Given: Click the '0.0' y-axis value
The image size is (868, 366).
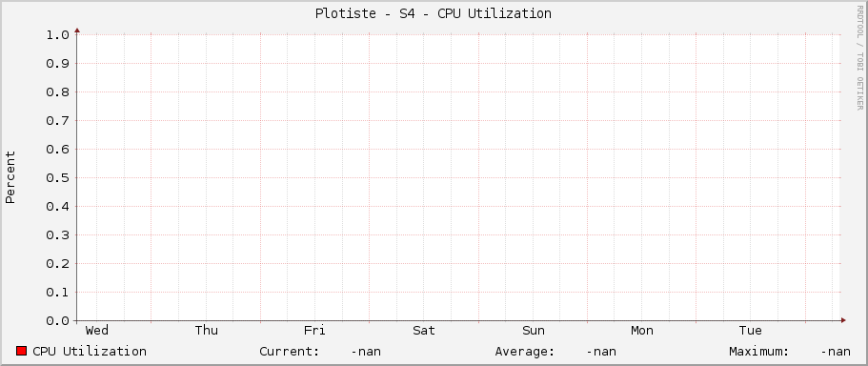Looking at the screenshot, I should [58, 321].
